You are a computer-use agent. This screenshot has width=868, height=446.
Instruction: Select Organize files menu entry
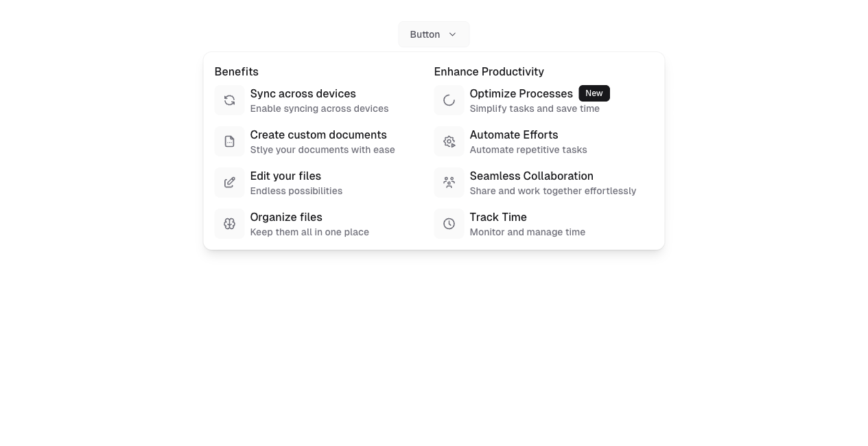pos(286,218)
